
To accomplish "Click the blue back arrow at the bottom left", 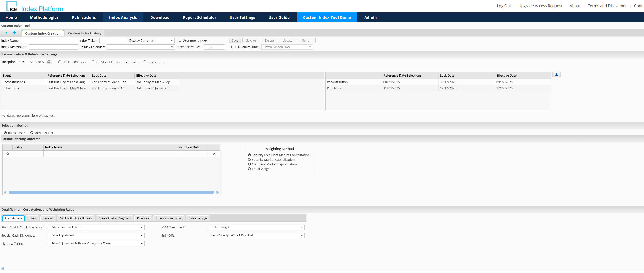I will (x=3, y=269).
